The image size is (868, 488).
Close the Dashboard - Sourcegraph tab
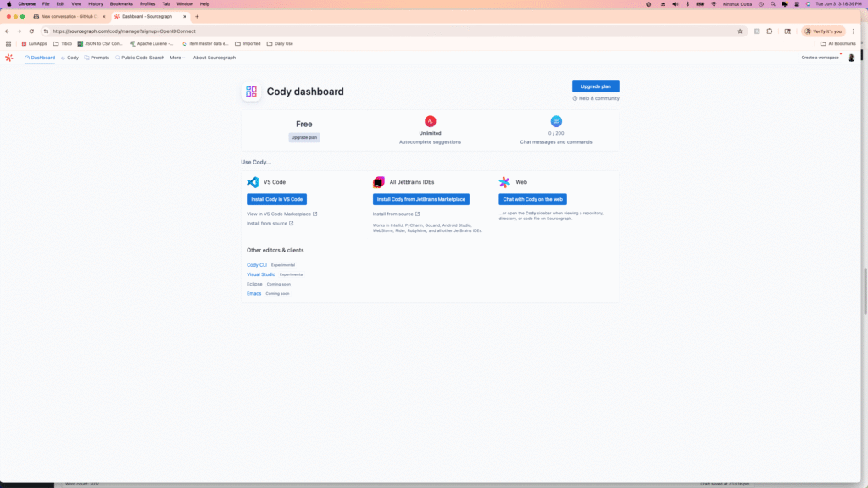pos(184,17)
